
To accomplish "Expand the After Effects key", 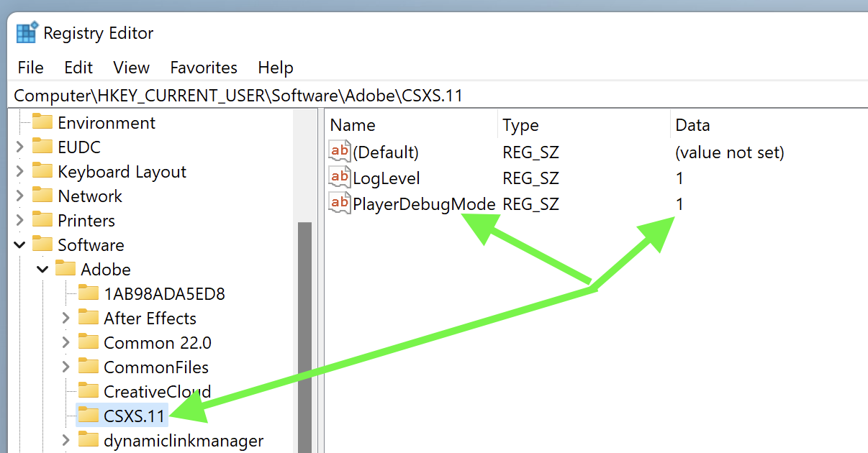I will (x=65, y=318).
